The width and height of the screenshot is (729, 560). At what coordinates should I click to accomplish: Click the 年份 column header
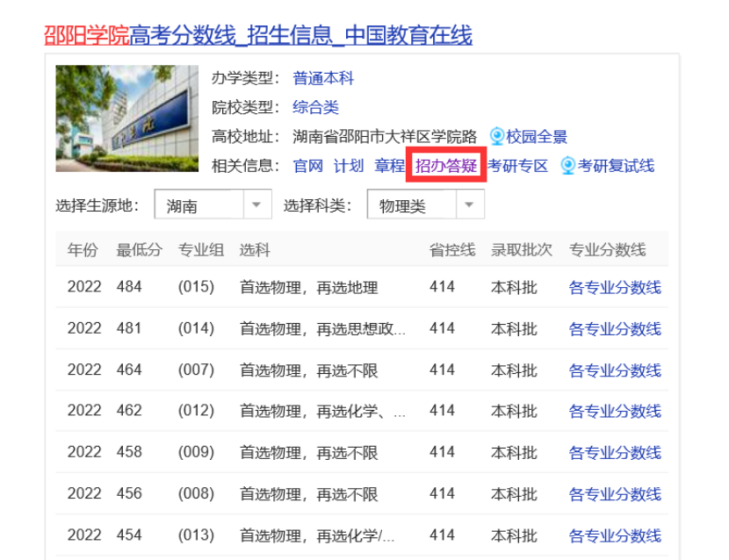tap(83, 250)
